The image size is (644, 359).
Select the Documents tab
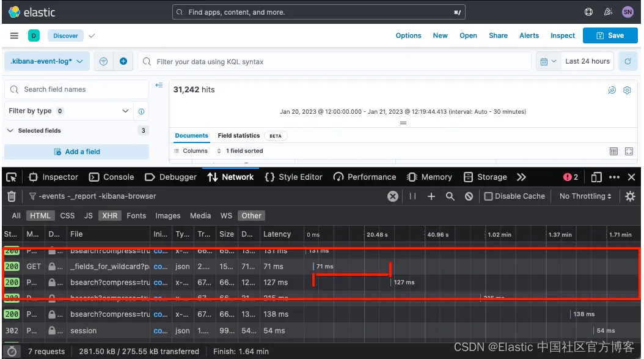[x=191, y=136]
